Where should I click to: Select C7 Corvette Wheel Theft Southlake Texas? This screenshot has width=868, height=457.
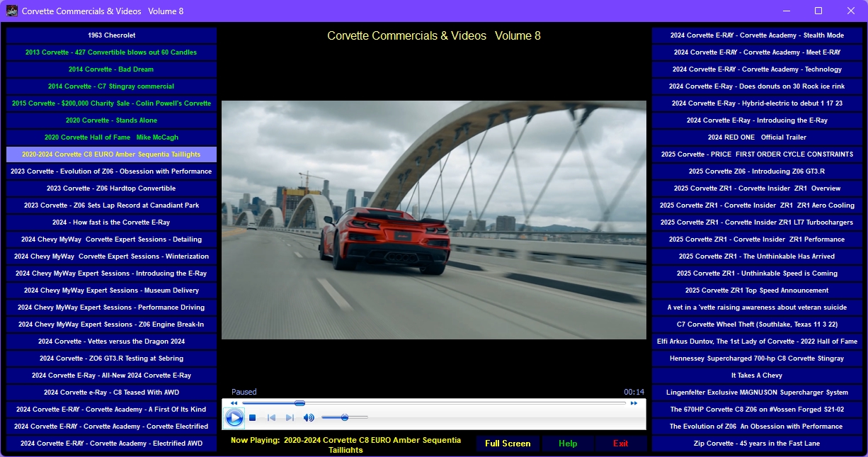[x=757, y=325]
